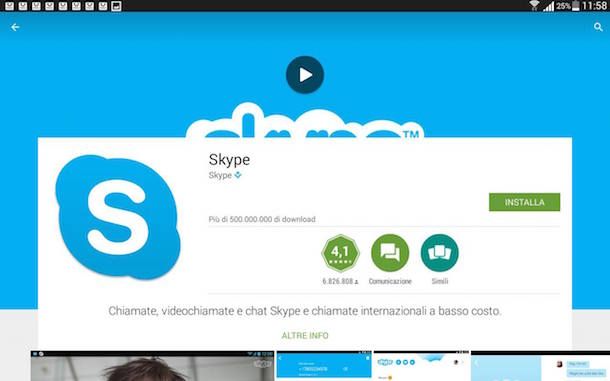Screen dimensions: 610x381
Task: Tap the 11:58 clock
Action: pos(594,6)
